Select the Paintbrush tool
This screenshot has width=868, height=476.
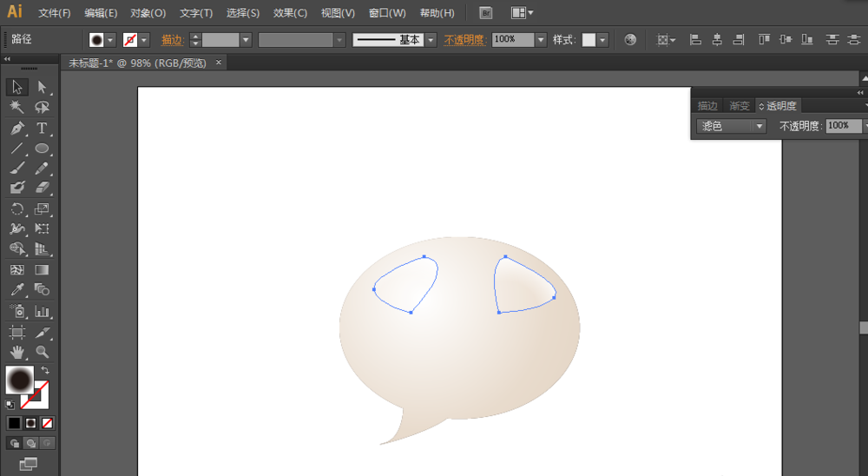click(x=17, y=168)
